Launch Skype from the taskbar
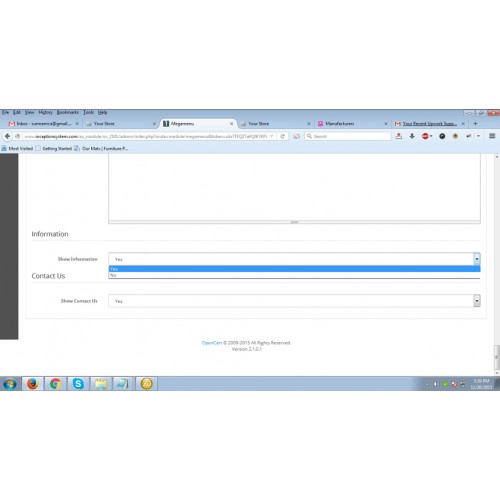The image size is (500, 500). (78, 384)
